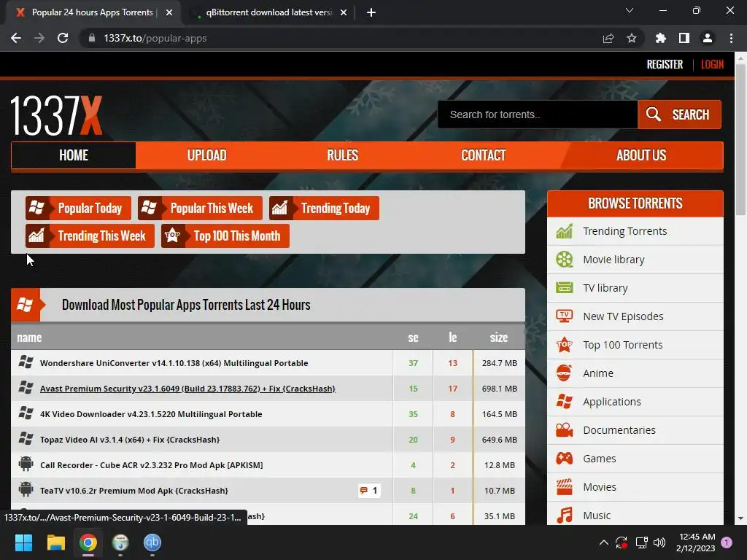
Task: Open a new browser tab
Action: (371, 13)
